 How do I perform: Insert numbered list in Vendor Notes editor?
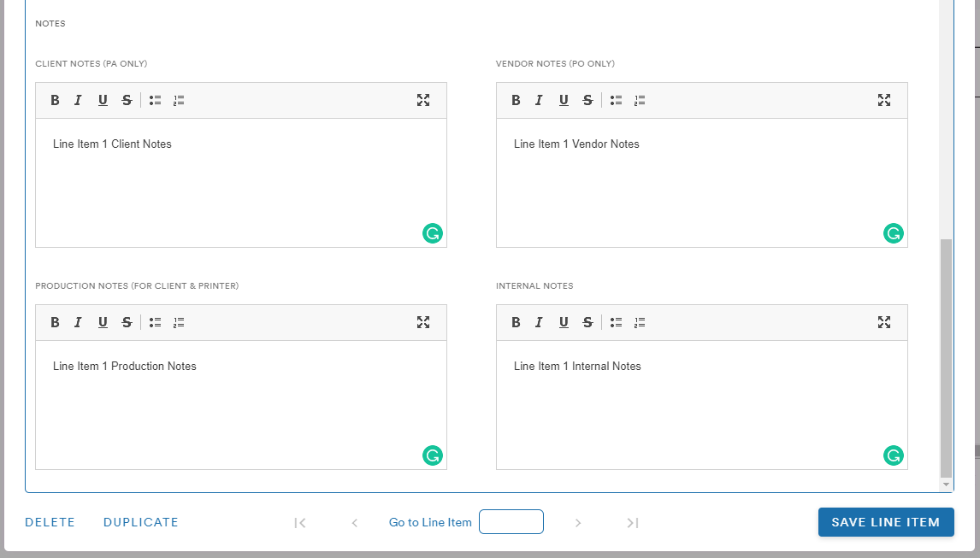click(x=640, y=100)
